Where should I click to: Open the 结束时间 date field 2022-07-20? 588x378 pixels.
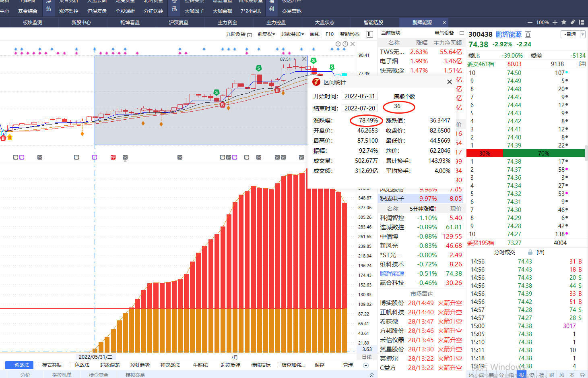(359, 108)
